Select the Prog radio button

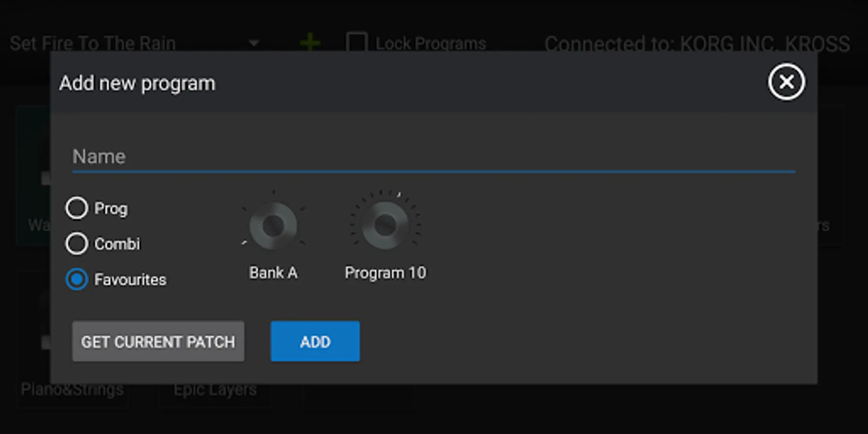77,208
